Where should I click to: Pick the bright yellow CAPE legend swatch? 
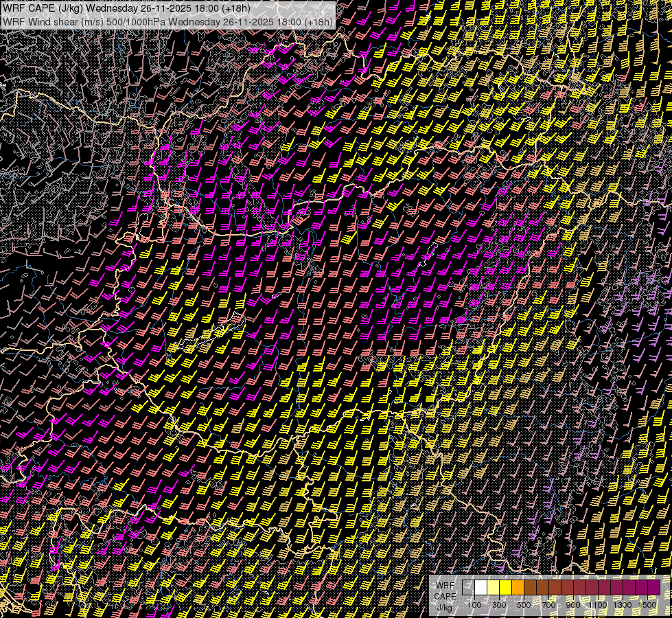tap(506, 588)
